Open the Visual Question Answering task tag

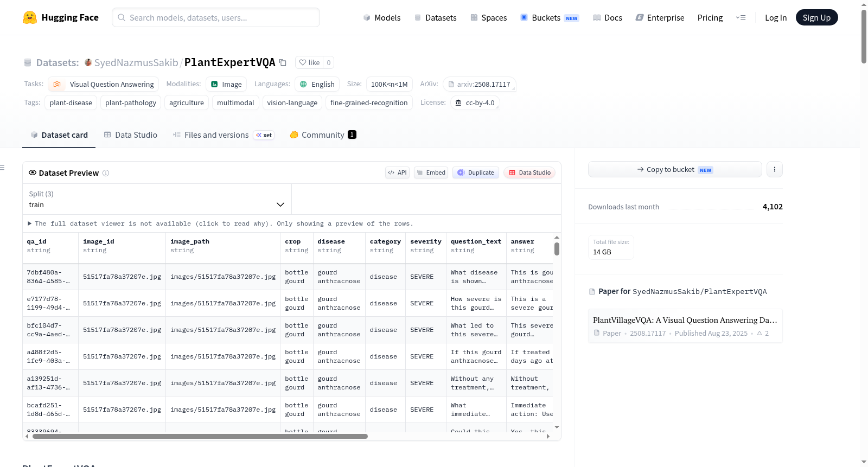pos(104,84)
